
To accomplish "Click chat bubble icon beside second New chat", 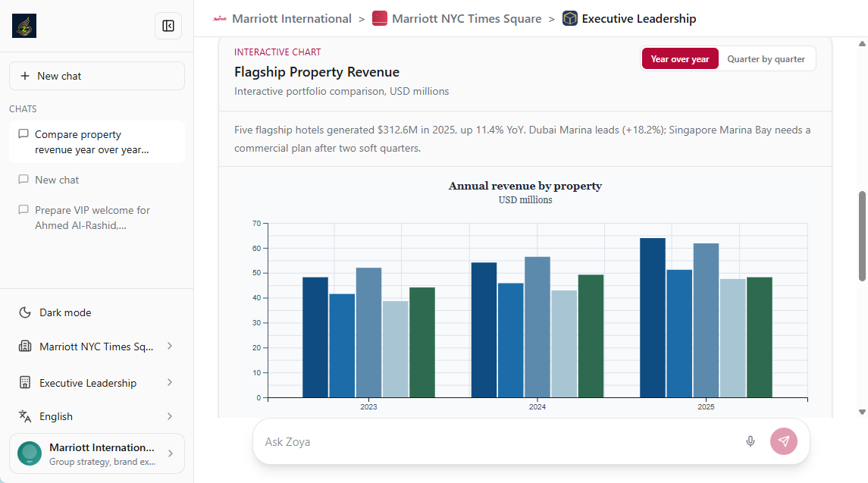I will [x=24, y=180].
